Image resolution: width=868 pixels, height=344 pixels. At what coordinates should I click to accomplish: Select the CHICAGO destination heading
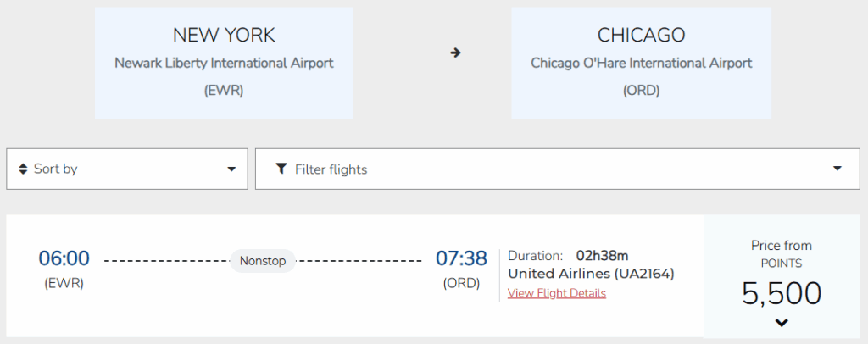coord(641,35)
